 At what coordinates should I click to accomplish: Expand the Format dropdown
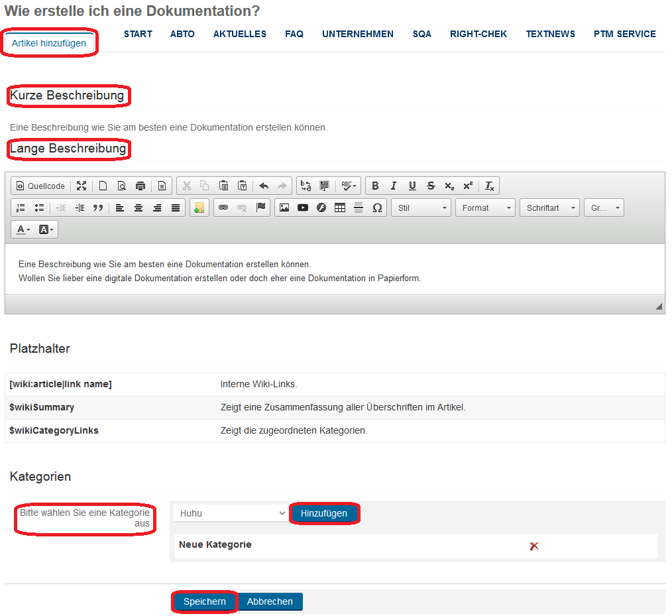(x=486, y=208)
